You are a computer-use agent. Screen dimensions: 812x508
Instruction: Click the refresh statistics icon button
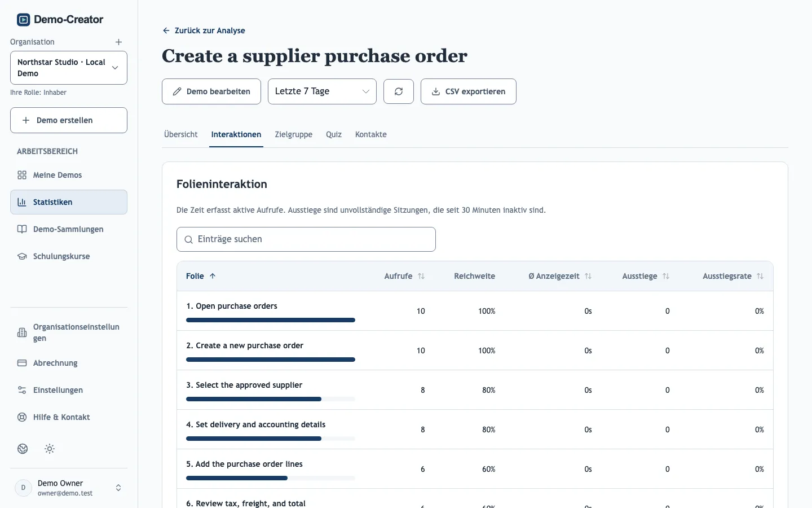coord(399,91)
